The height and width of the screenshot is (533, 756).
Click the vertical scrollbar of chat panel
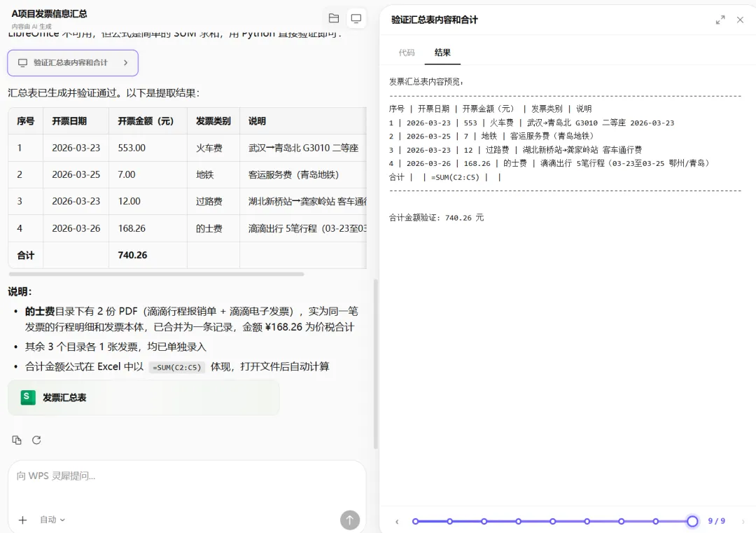point(376,364)
